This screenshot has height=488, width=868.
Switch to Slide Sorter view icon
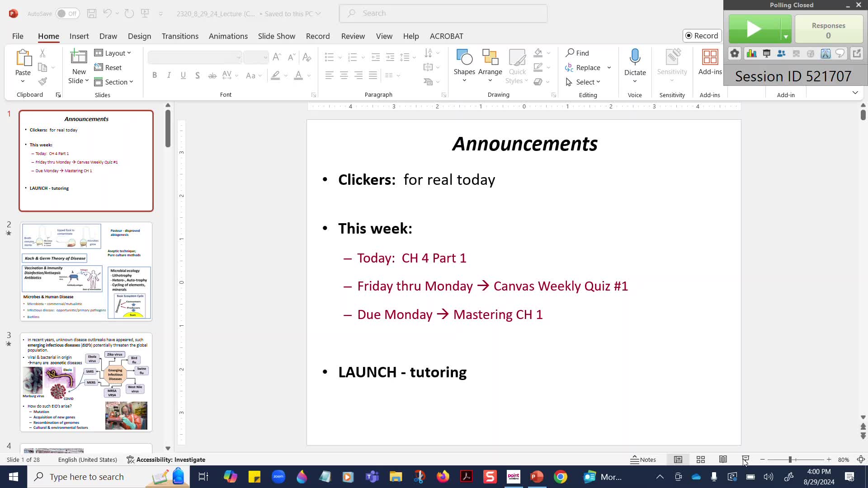tap(701, 460)
